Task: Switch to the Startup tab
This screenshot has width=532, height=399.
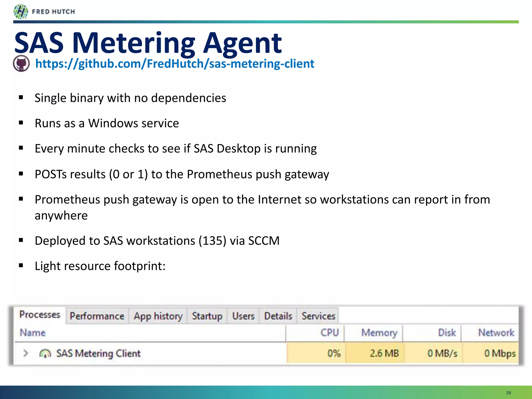Action: (207, 316)
